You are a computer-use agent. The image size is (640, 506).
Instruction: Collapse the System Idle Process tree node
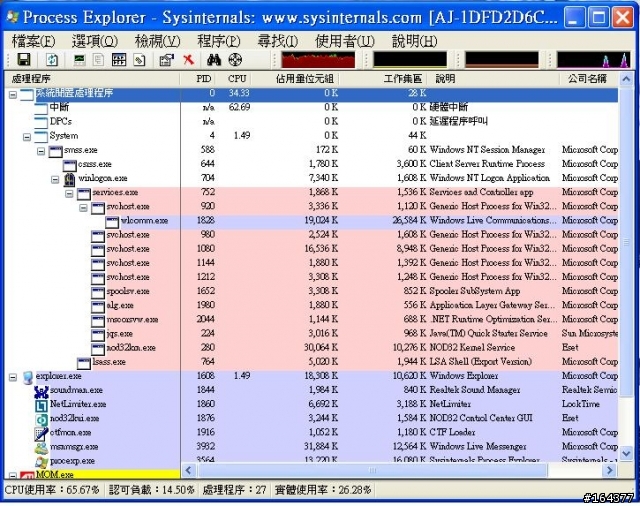point(13,95)
